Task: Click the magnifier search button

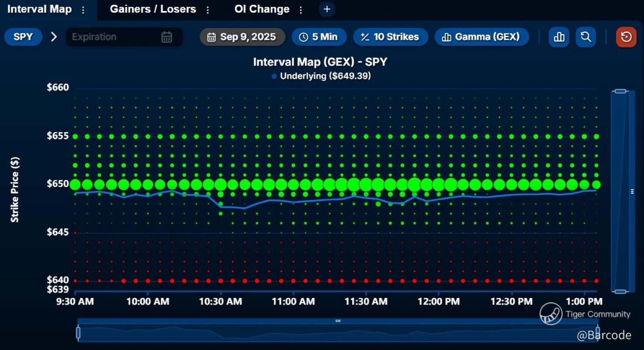Action: (x=586, y=37)
